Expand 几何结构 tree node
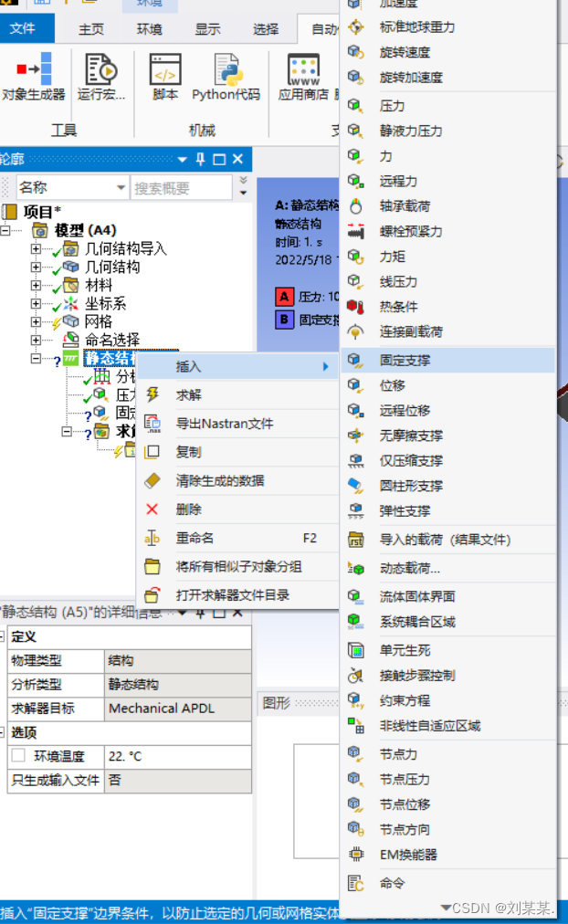 click(x=36, y=267)
